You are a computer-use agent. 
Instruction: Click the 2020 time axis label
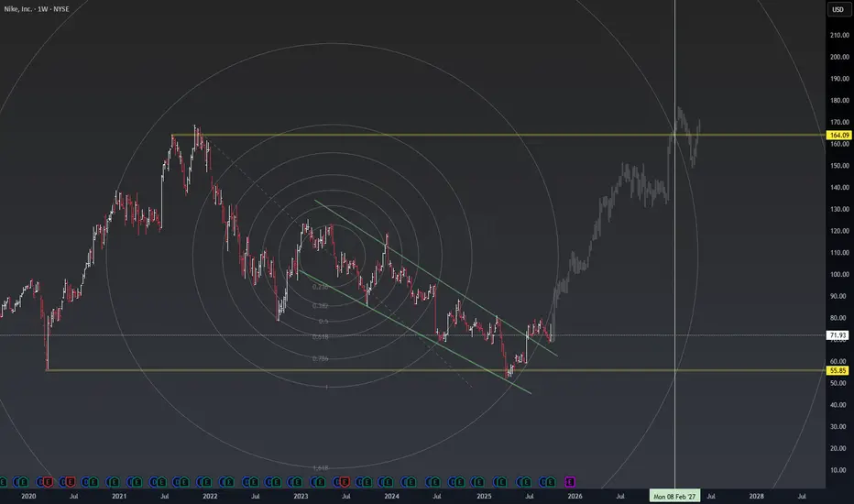pyautogui.click(x=28, y=497)
